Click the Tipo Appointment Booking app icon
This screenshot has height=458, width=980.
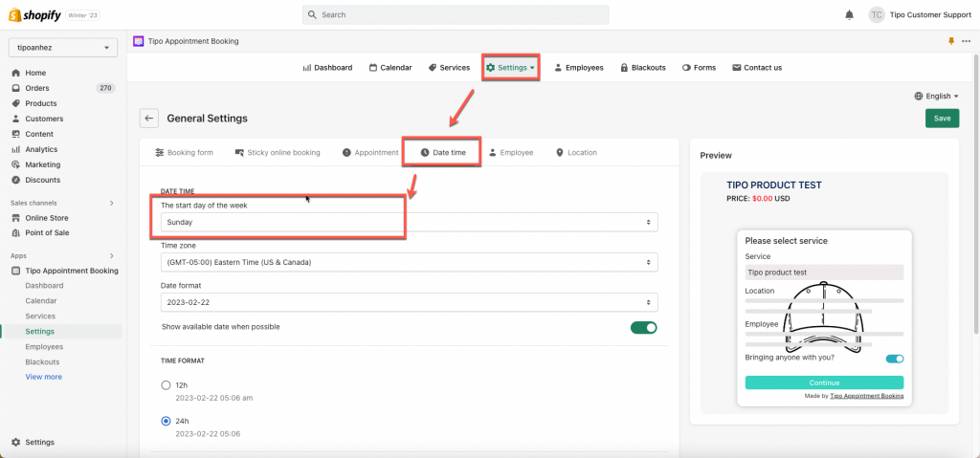point(138,41)
